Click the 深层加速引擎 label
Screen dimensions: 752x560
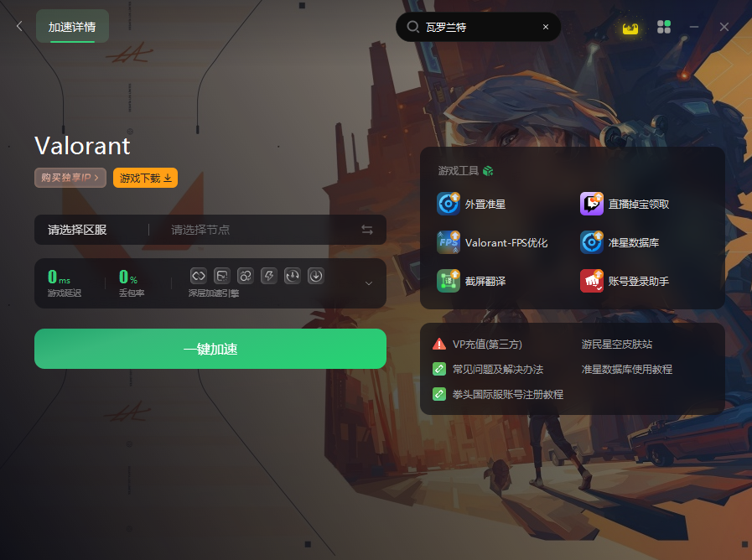point(214,293)
